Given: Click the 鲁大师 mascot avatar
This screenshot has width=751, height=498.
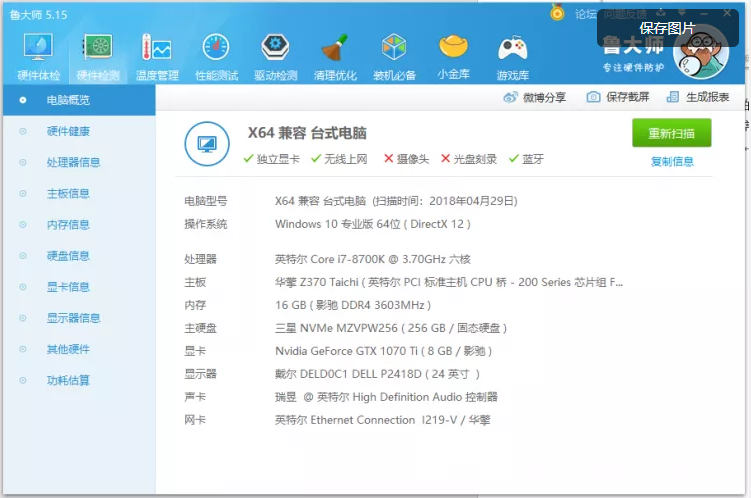Looking at the screenshot, I should [x=701, y=53].
